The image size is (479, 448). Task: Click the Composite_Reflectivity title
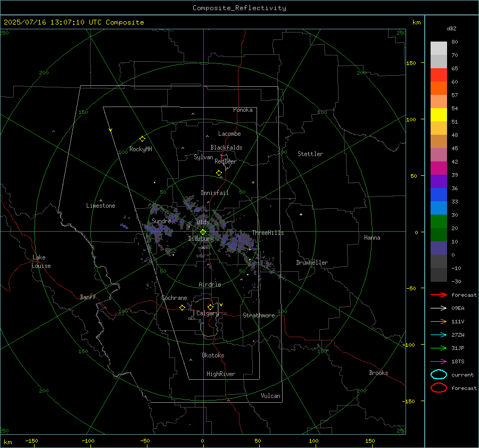tap(240, 8)
